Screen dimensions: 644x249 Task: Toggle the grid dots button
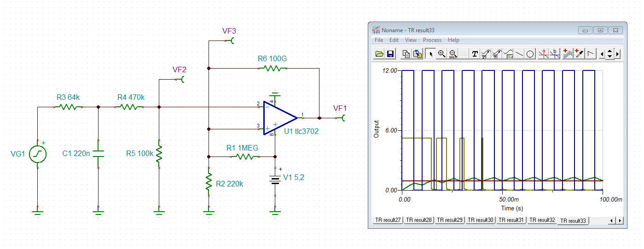[x=464, y=54]
